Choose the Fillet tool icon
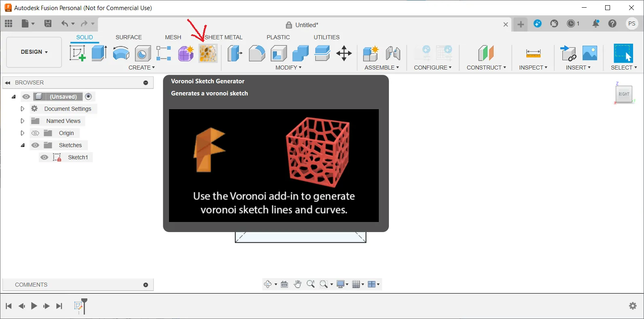Screen dimensions: 644x319 257,53
